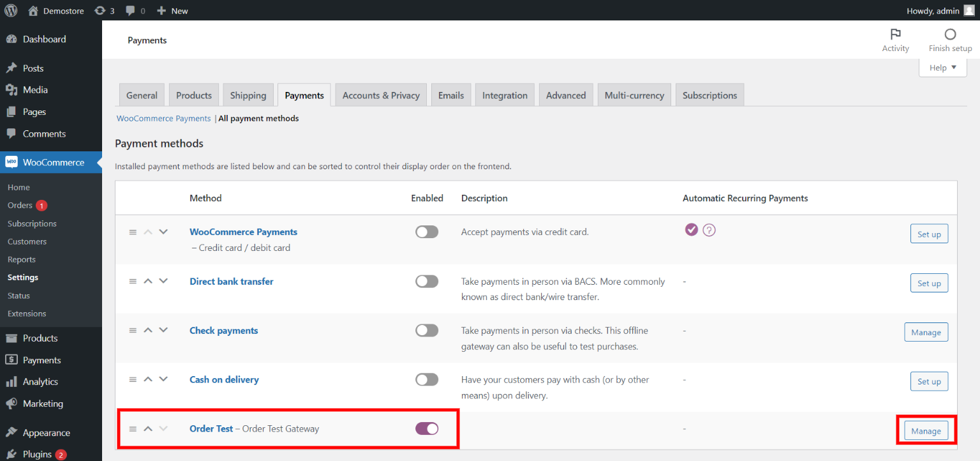Open Demostore home icon
Image resolution: width=980 pixels, height=461 pixels.
(33, 10)
